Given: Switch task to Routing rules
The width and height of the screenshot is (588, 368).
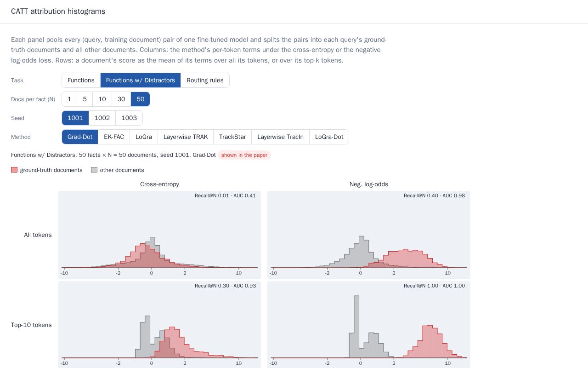Looking at the screenshot, I should pyautogui.click(x=205, y=80).
